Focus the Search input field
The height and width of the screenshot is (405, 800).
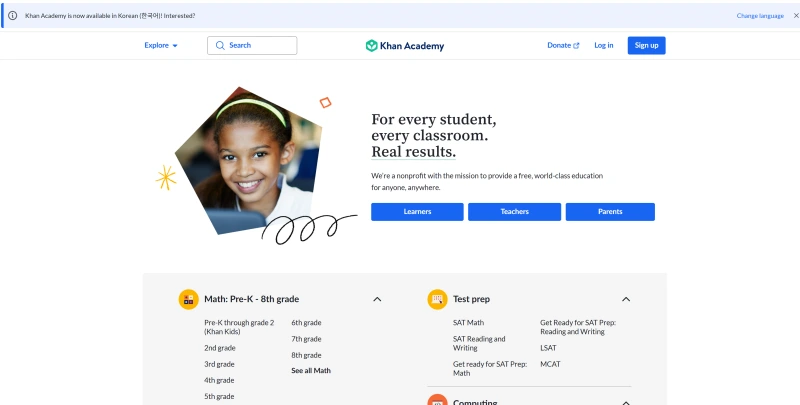click(252, 45)
